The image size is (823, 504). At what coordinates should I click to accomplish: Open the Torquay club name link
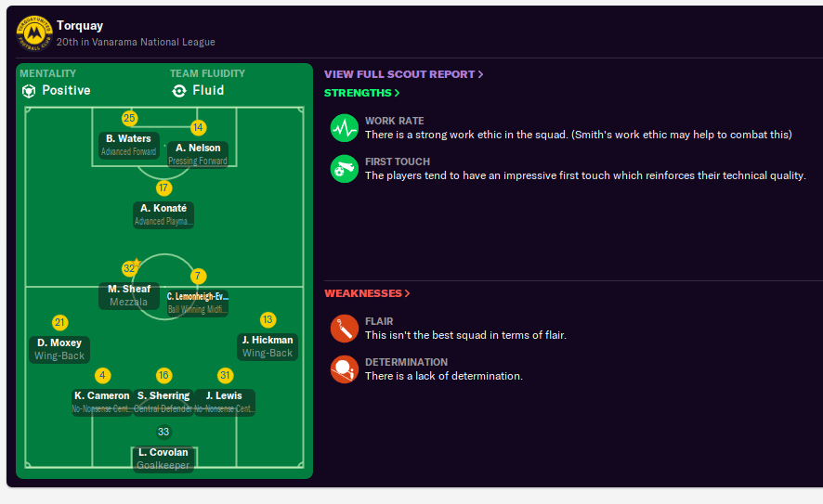[79, 25]
